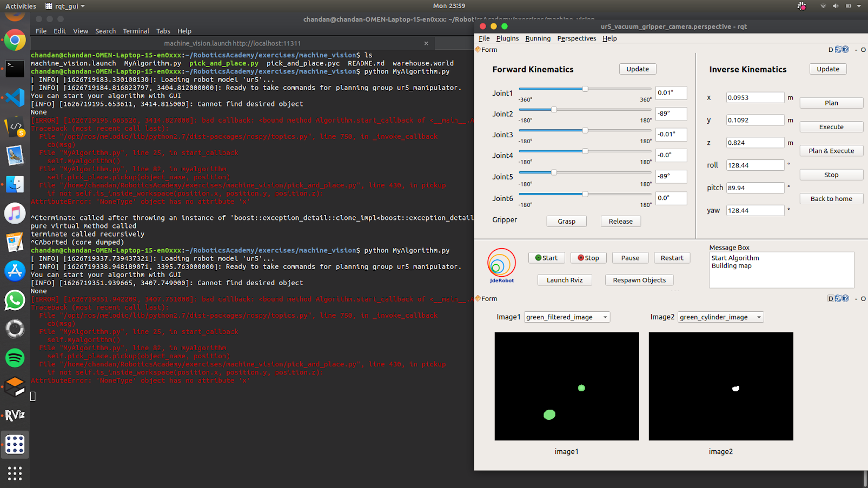The height and width of the screenshot is (488, 868).
Task: Open Spotify in the dock
Action: pyautogui.click(x=15, y=358)
